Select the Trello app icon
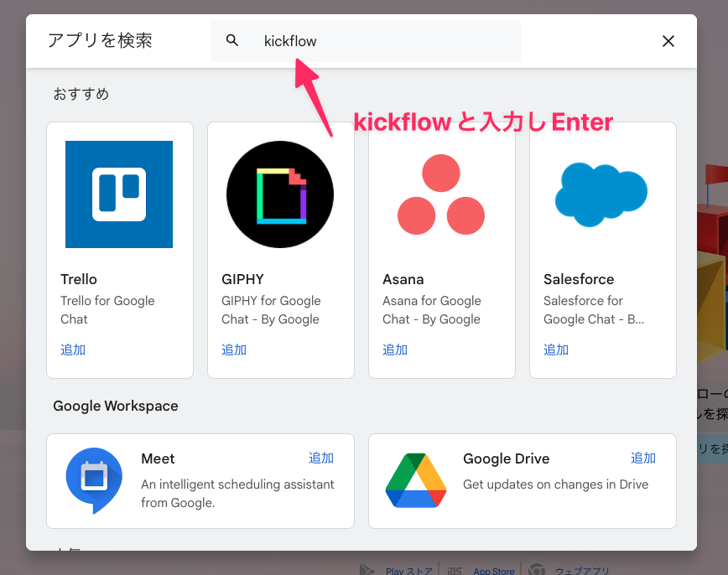Image resolution: width=728 pixels, height=575 pixels. (119, 194)
